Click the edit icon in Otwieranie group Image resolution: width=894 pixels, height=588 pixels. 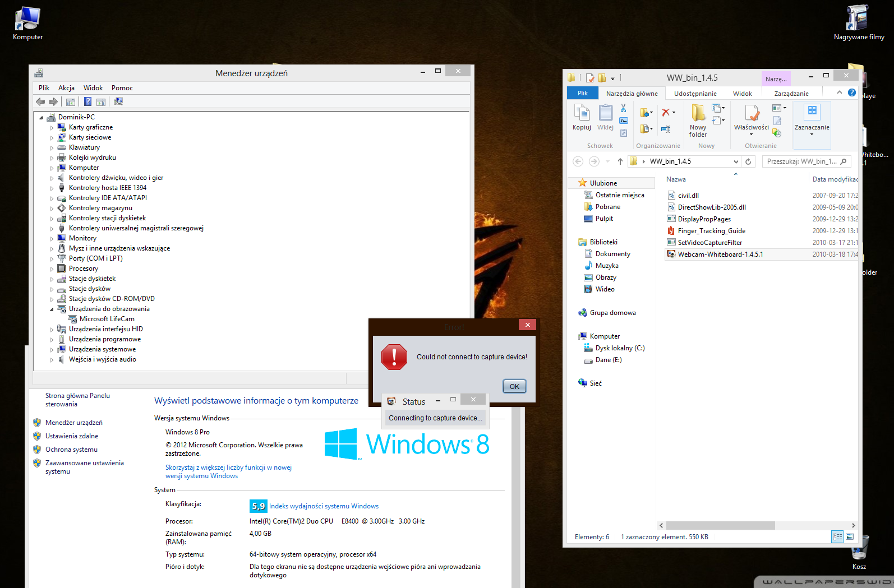777,121
